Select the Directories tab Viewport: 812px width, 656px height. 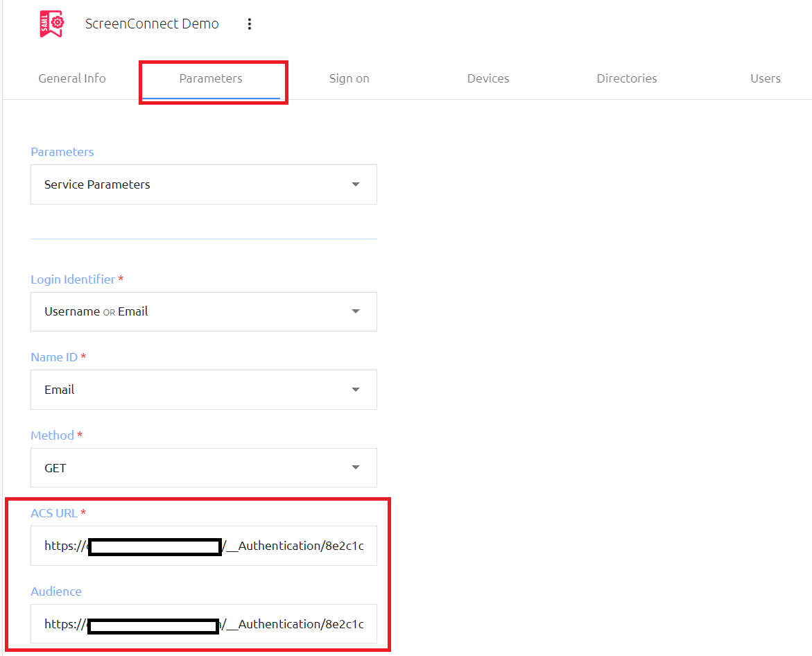626,78
